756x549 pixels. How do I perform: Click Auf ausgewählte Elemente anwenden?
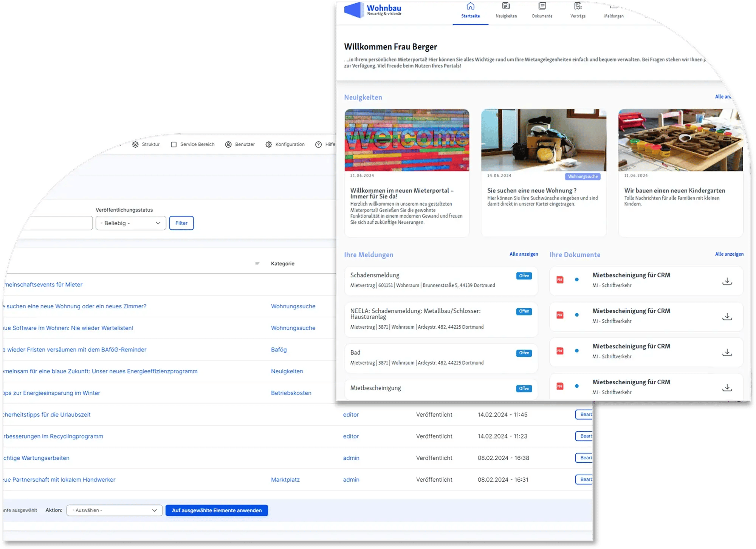(217, 510)
